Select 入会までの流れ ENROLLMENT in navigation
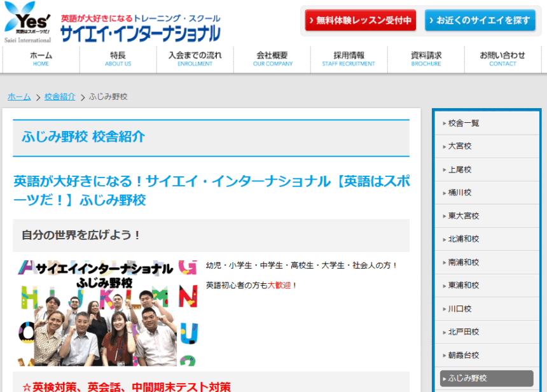This screenshot has height=392, width=547. tap(195, 59)
